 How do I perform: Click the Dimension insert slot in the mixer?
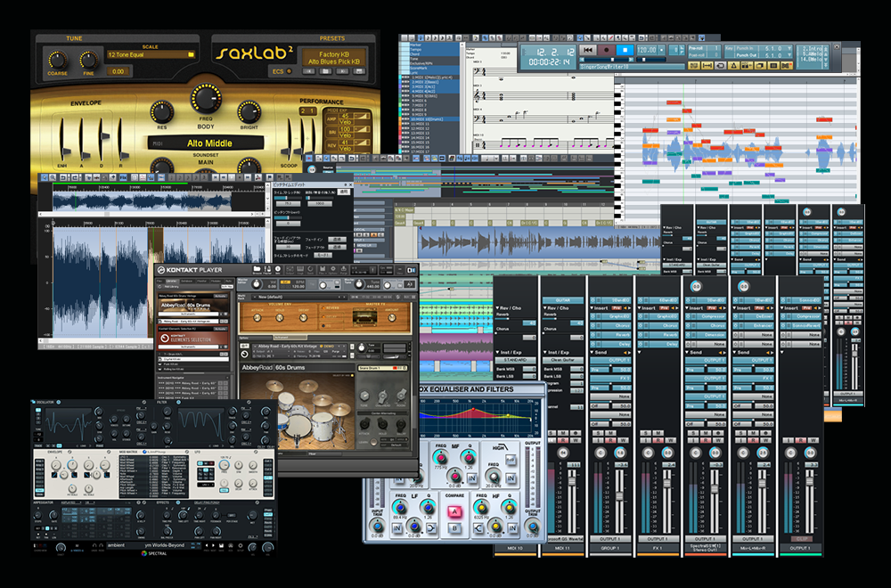pos(705,335)
